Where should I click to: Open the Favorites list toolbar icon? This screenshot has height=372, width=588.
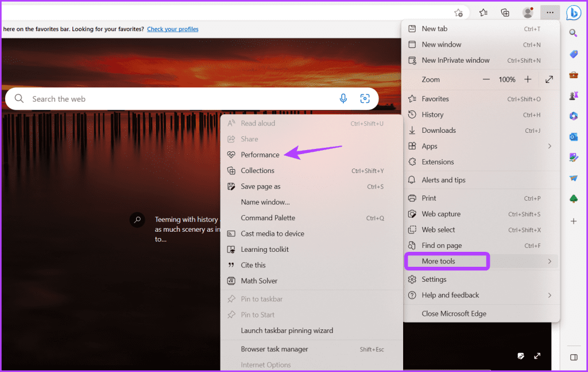click(x=483, y=13)
